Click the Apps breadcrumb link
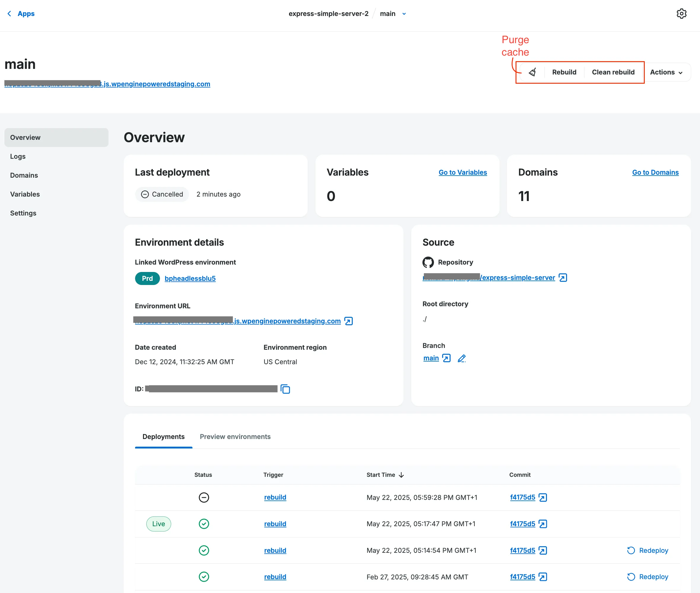 pyautogui.click(x=26, y=14)
